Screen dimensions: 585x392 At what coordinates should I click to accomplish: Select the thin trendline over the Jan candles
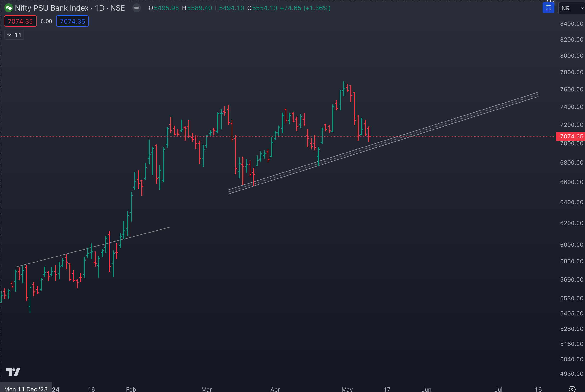tap(93, 247)
